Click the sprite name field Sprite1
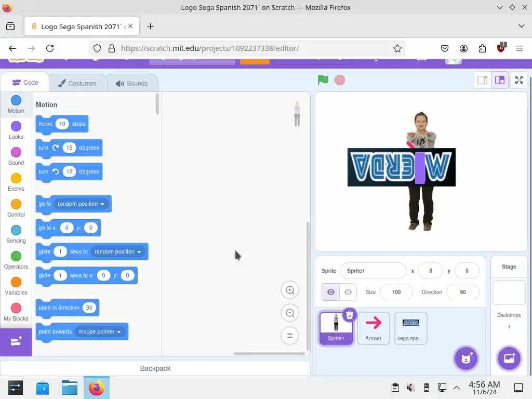This screenshot has height=399, width=532. 373,271
